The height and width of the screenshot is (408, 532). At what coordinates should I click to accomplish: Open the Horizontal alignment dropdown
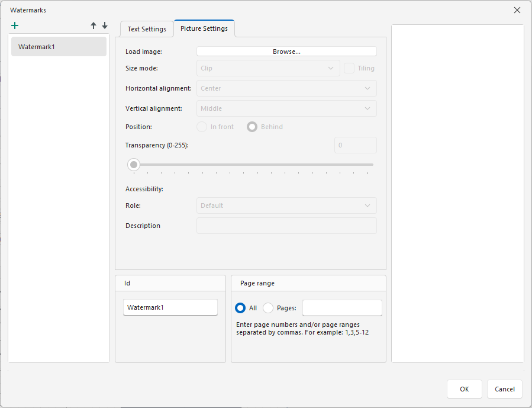tap(286, 88)
